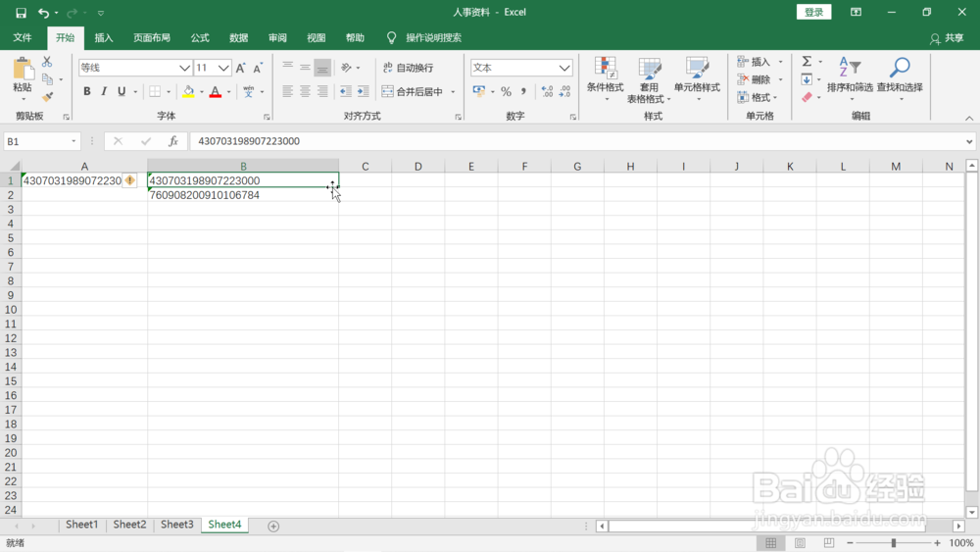
Task: Increase cell indent
Action: coord(364,92)
